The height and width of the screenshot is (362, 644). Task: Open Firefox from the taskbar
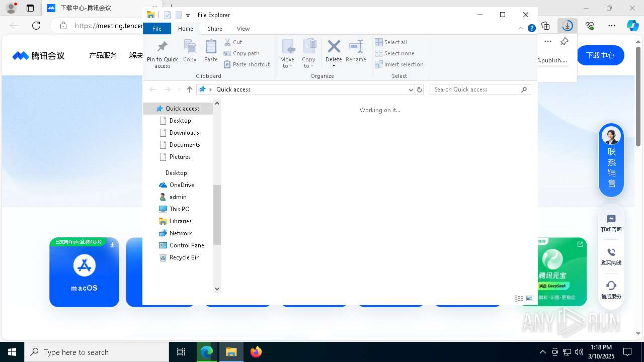click(256, 352)
